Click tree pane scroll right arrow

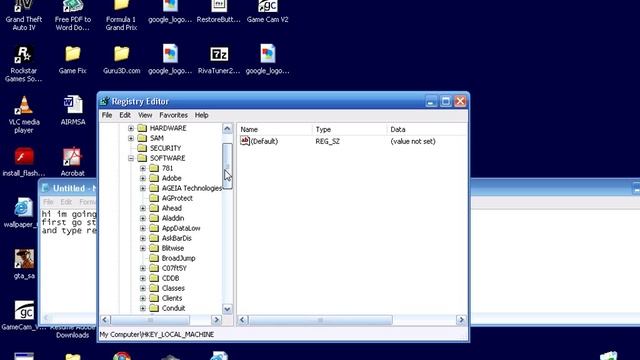[216, 320]
